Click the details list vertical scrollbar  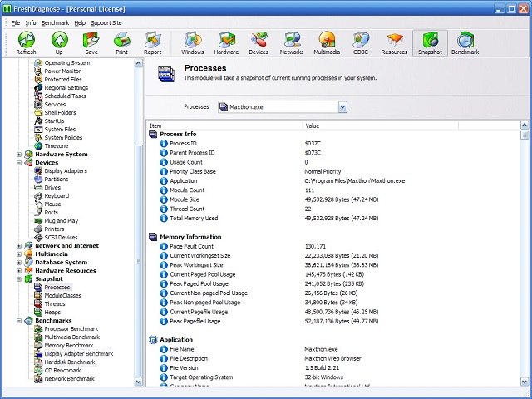point(525,249)
